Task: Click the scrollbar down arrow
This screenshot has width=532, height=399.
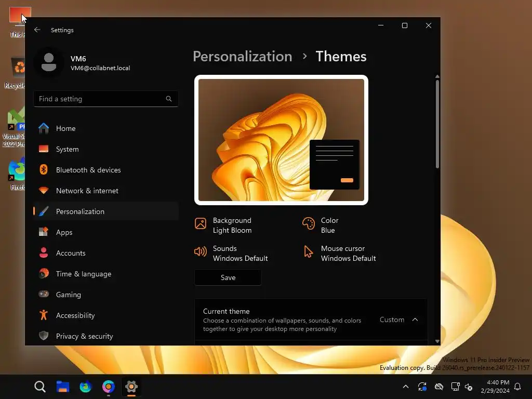Action: (437, 341)
